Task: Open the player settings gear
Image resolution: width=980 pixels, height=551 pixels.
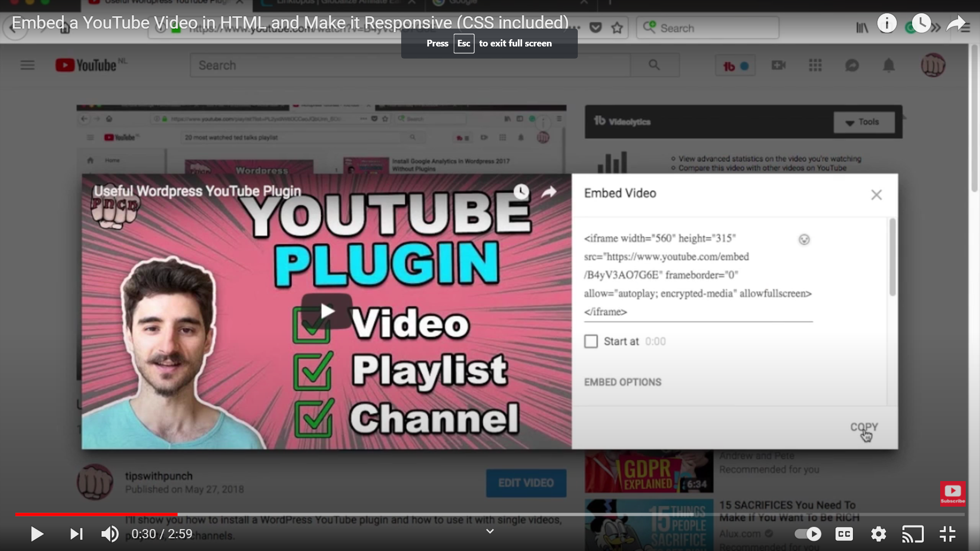Action: (x=878, y=534)
